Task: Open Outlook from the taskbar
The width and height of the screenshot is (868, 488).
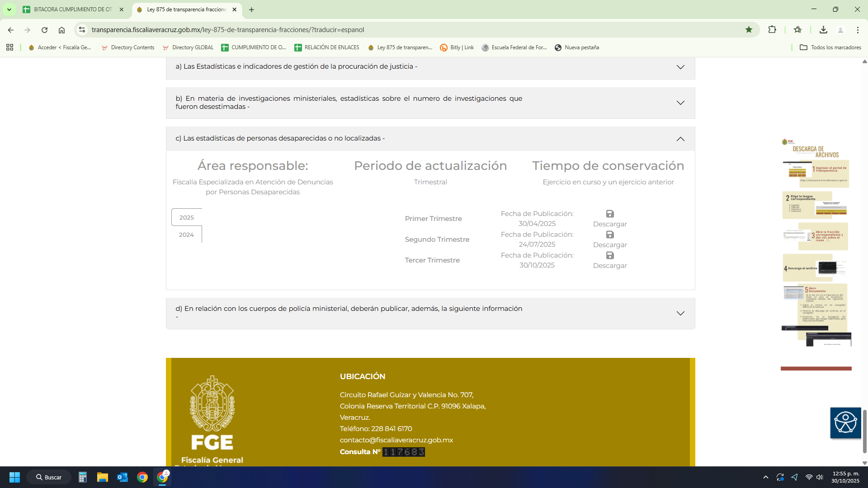Action: click(123, 477)
